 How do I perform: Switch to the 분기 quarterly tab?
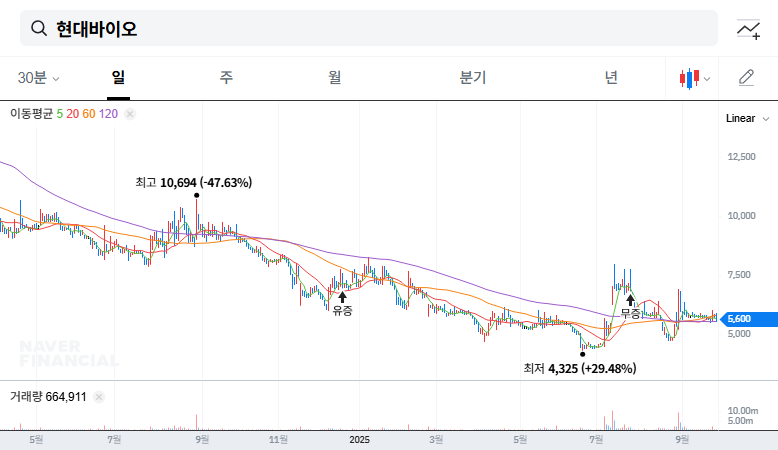472,77
